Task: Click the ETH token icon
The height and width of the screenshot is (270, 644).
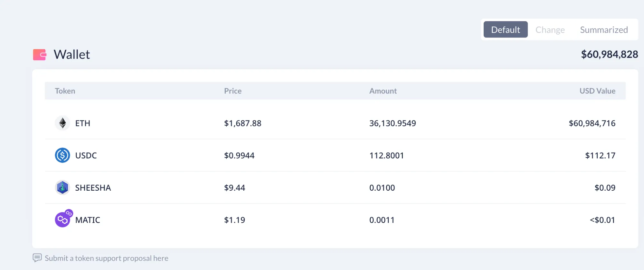Action: (62, 123)
